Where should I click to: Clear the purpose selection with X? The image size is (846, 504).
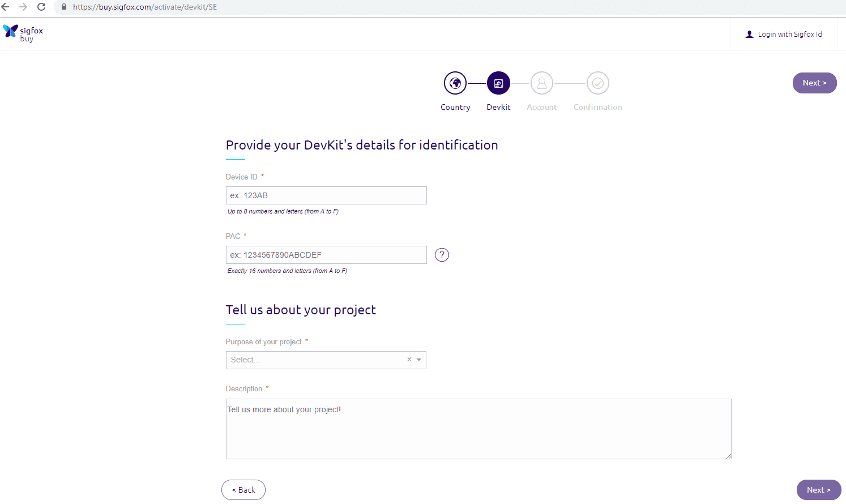[x=409, y=360]
